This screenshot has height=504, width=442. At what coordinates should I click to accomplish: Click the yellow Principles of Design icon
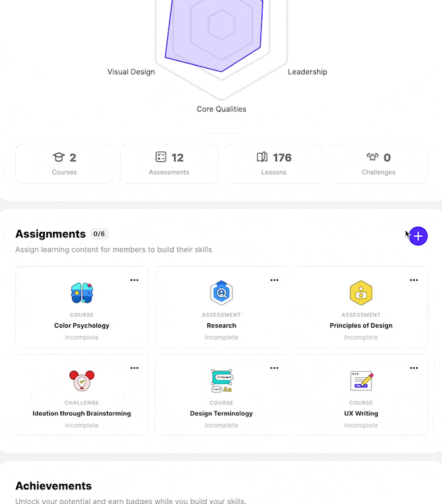point(361,293)
